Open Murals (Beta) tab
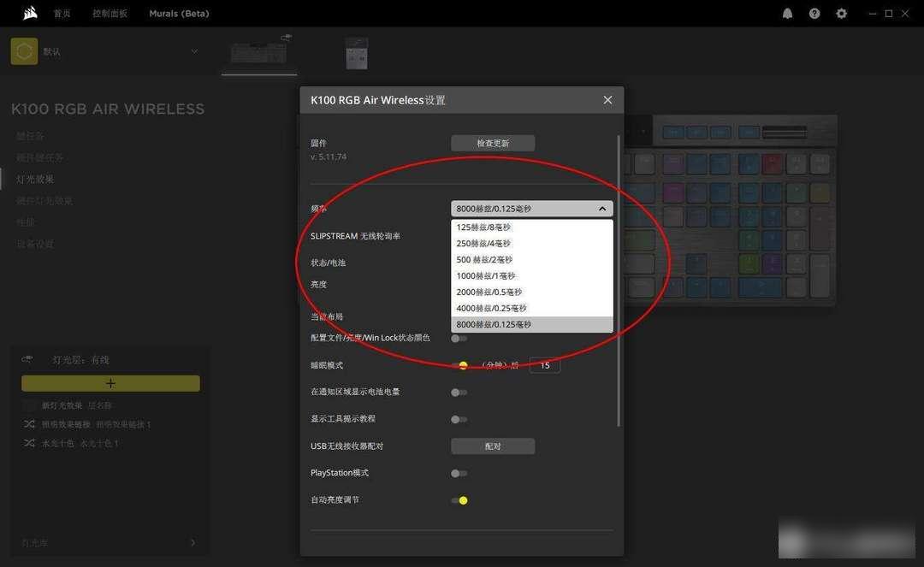 pos(179,14)
